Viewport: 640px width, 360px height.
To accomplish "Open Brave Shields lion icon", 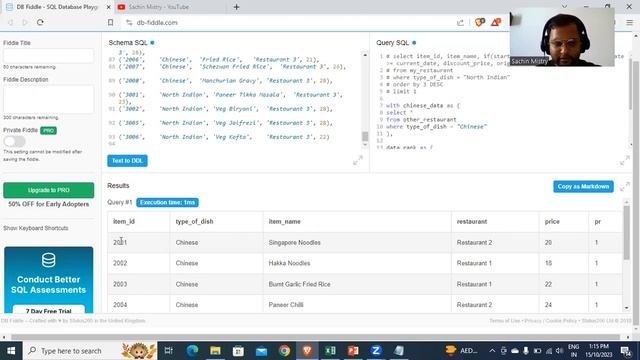I will [x=480, y=22].
